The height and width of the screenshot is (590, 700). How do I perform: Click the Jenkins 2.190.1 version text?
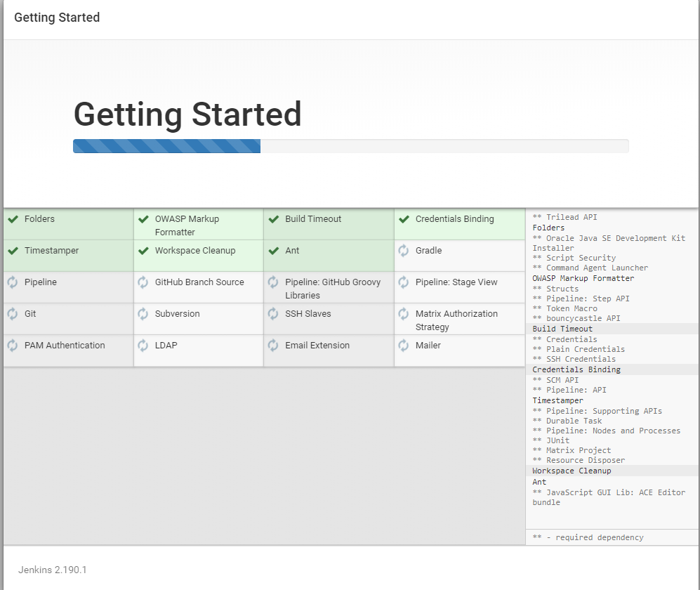(52, 570)
